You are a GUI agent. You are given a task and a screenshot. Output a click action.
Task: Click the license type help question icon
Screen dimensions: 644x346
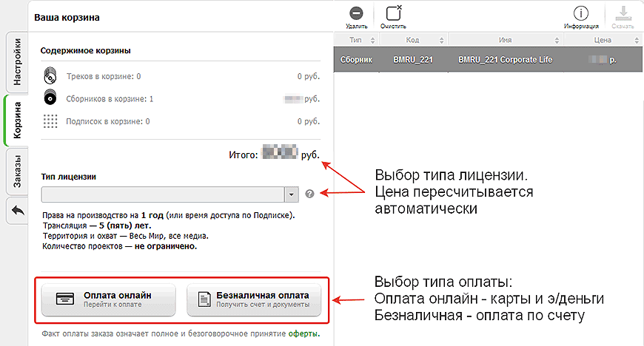coord(309,194)
